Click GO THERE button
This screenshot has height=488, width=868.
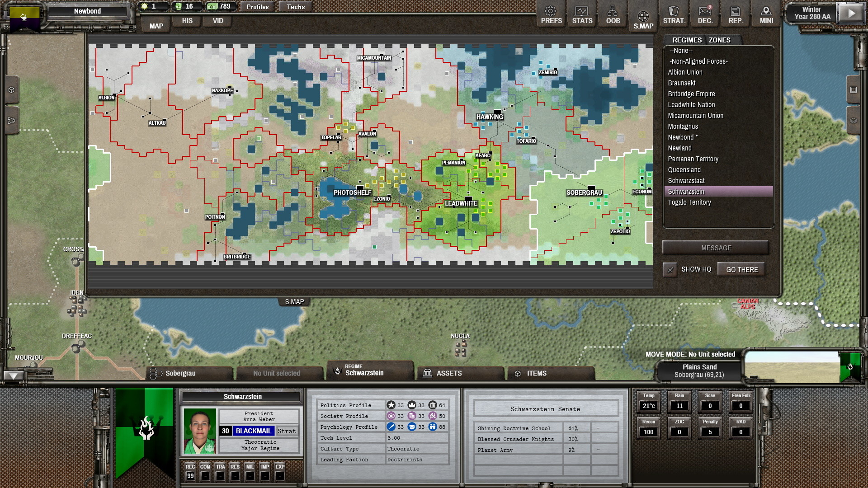(741, 269)
